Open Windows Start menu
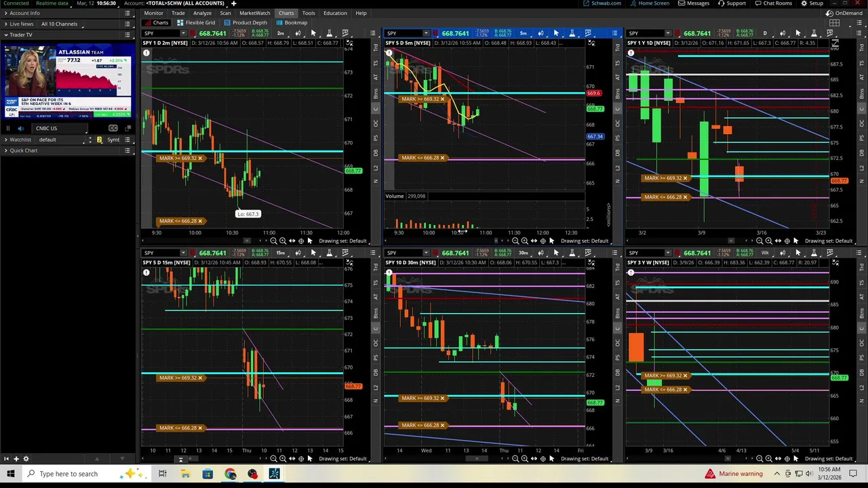Screen dimensions: 868x488 click(10, 474)
